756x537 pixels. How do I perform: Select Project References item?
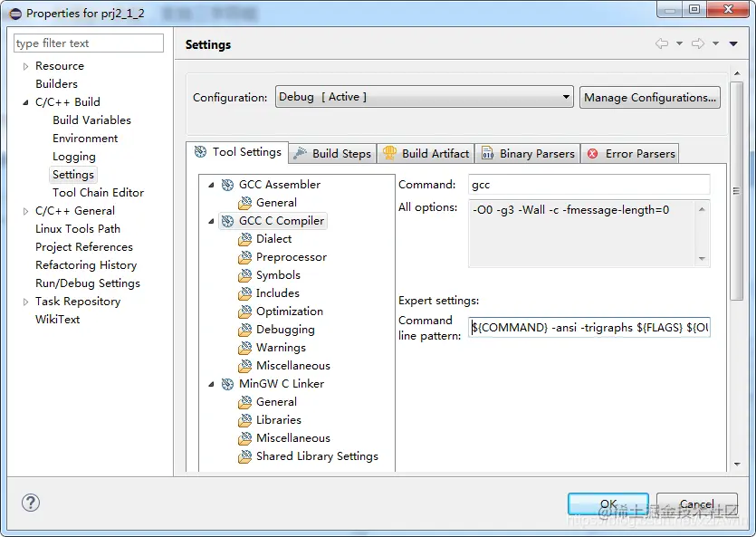[84, 247]
